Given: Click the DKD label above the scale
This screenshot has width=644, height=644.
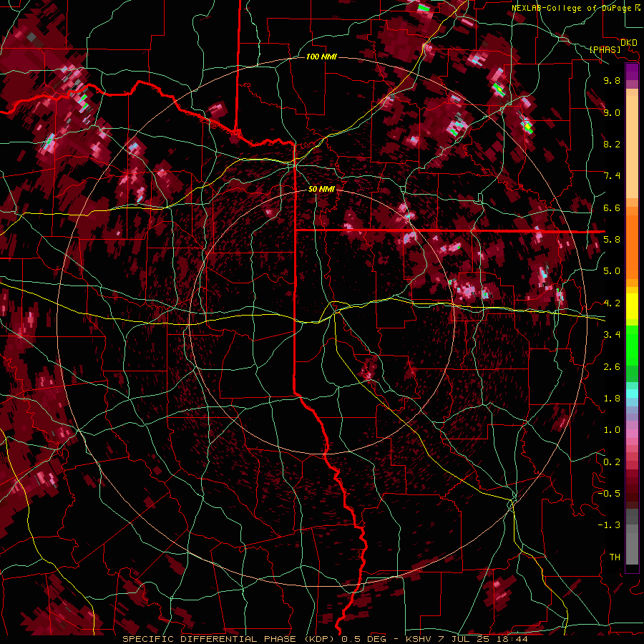Looking at the screenshot, I should pos(628,43).
